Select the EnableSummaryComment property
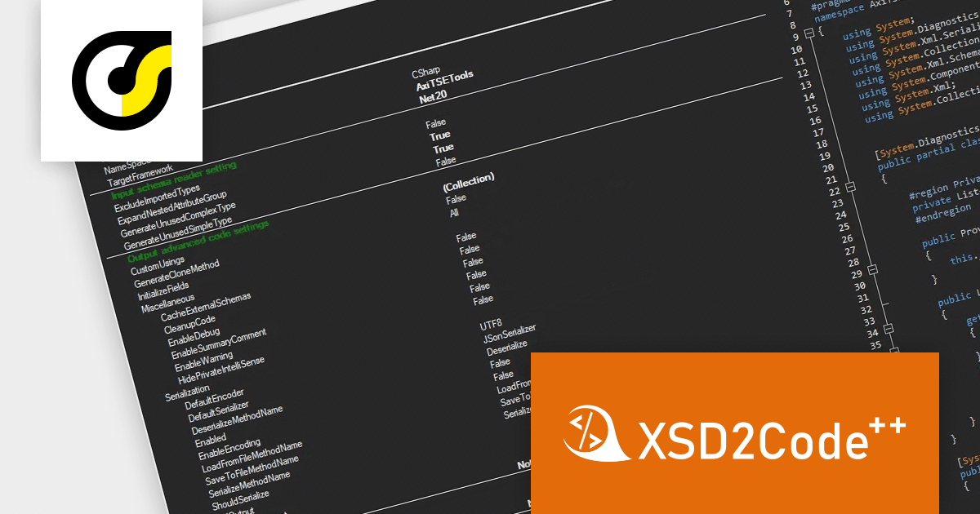980x514 pixels. 219,343
